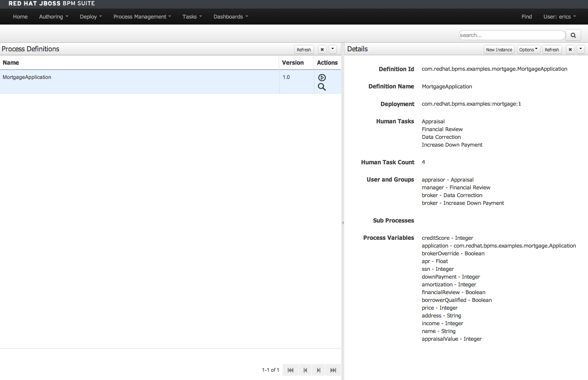This screenshot has height=380, width=588.
Task: Click the 'income - Integer' variable
Action: point(443,323)
